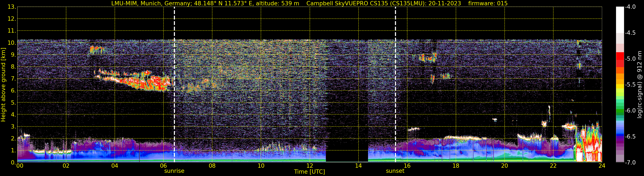Click the 'Campbell SkyVUEPRO CS135' title text
This screenshot has height=176, width=644.
pos(347,3)
